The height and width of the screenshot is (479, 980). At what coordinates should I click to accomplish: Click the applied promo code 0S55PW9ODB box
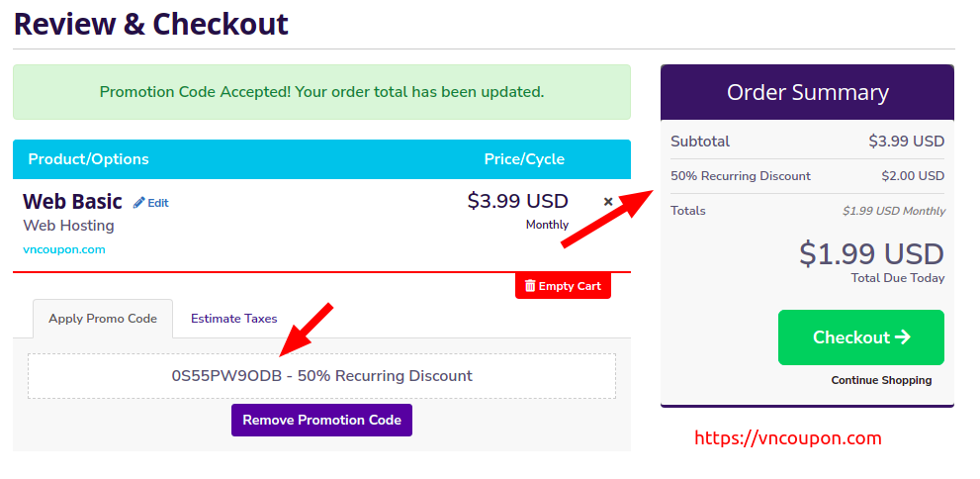321,376
